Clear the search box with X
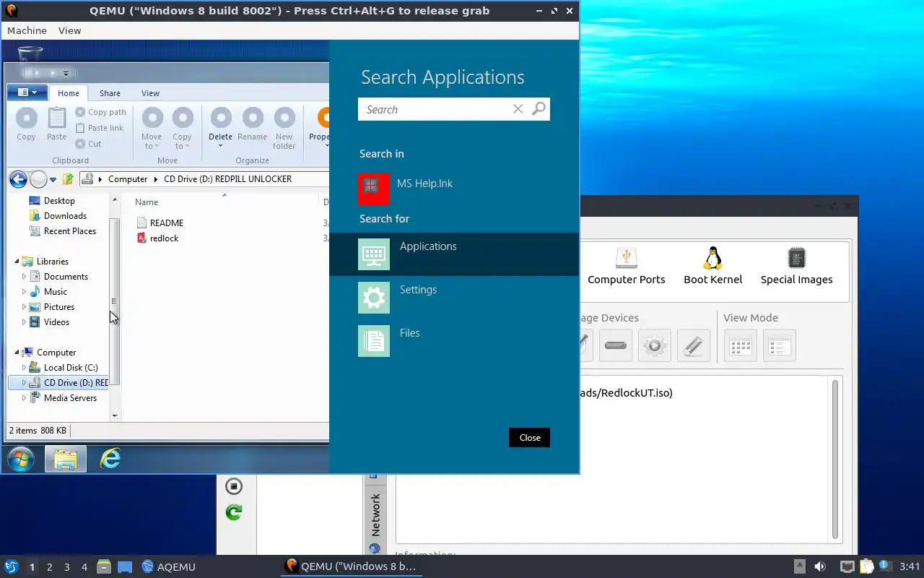The width and height of the screenshot is (924, 578). coord(518,109)
